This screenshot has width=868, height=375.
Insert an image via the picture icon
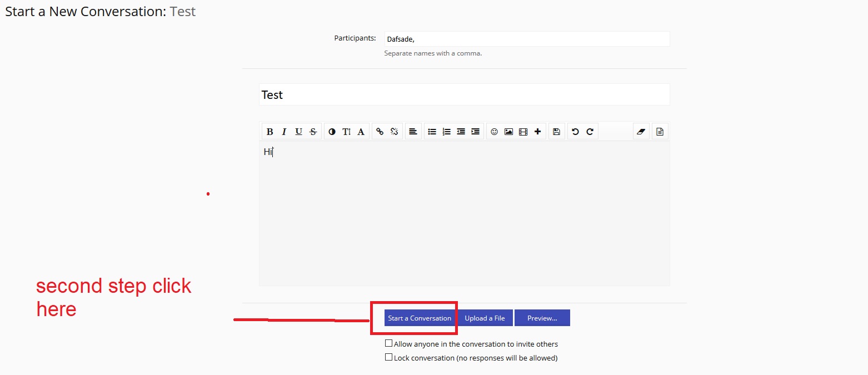[x=508, y=132]
